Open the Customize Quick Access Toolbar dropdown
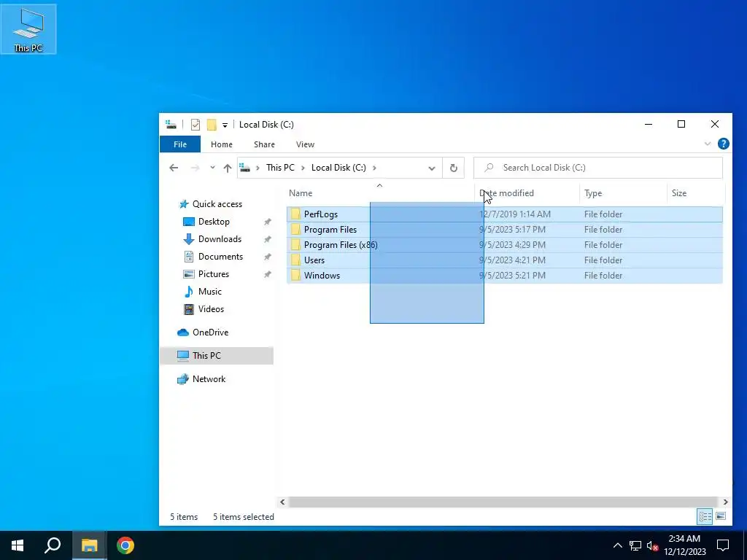The width and height of the screenshot is (747, 560). (x=225, y=125)
